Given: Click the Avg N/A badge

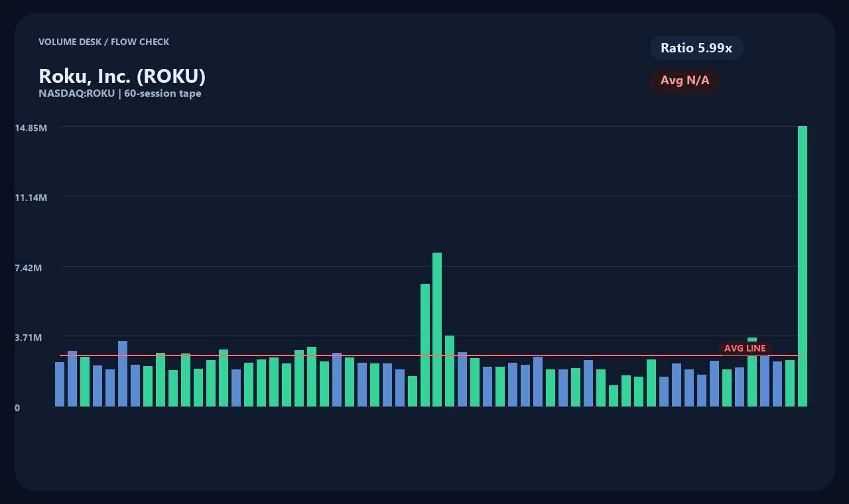Looking at the screenshot, I should [685, 81].
